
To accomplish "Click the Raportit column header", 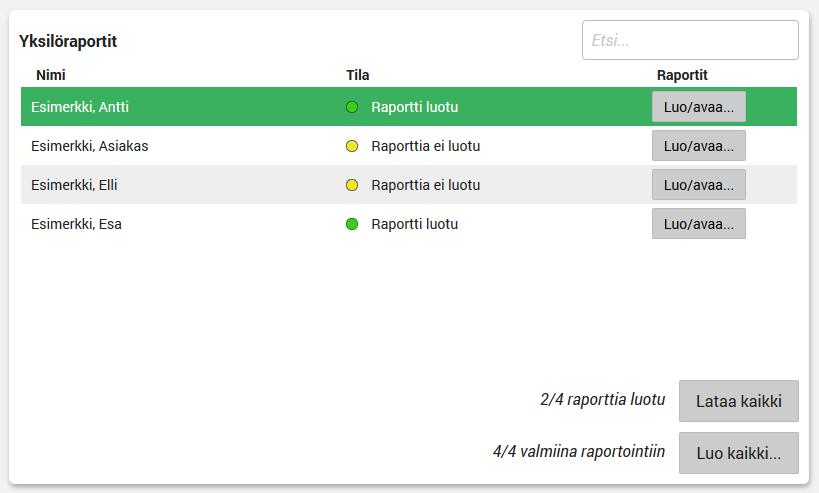I will pos(682,75).
